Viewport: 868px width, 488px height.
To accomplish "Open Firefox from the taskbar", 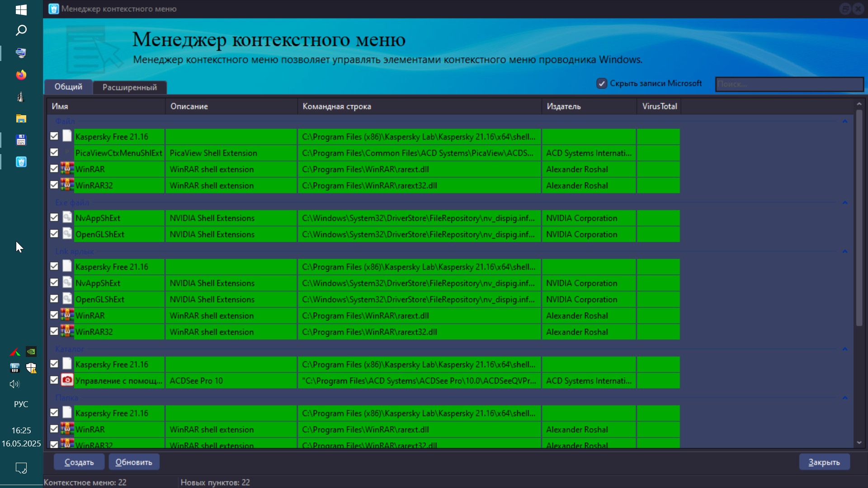I will coord(21,75).
